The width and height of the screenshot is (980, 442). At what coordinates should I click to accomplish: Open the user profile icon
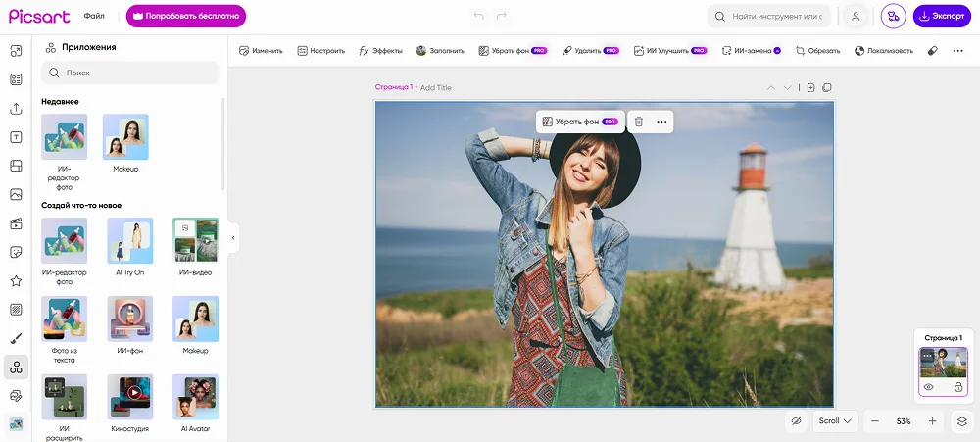(856, 17)
